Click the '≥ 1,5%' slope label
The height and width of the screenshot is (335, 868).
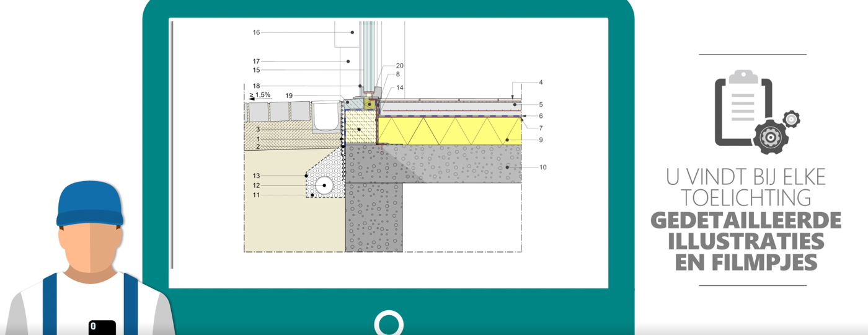[260, 94]
